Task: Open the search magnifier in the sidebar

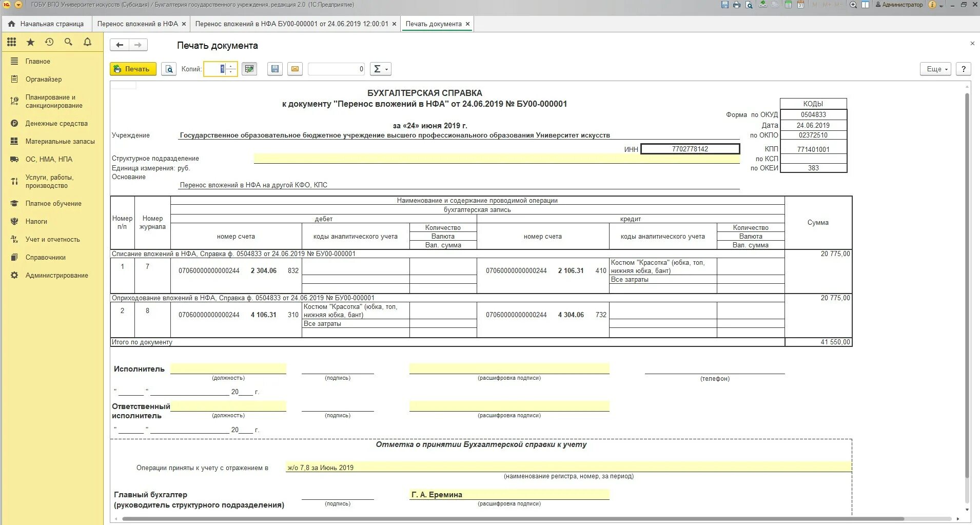Action: [x=68, y=42]
